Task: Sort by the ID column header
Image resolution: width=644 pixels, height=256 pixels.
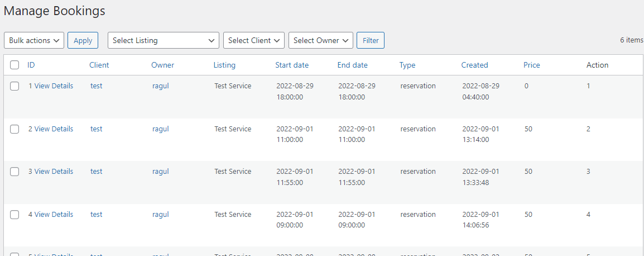Action: click(31, 65)
